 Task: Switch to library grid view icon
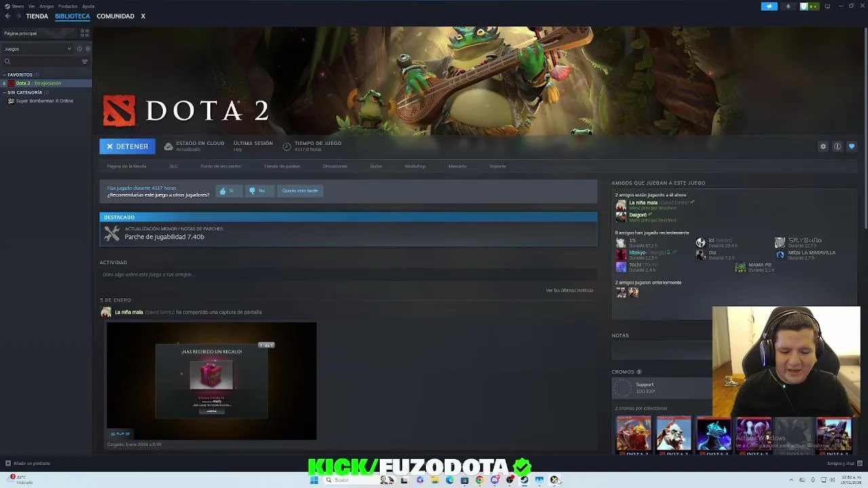85,33
